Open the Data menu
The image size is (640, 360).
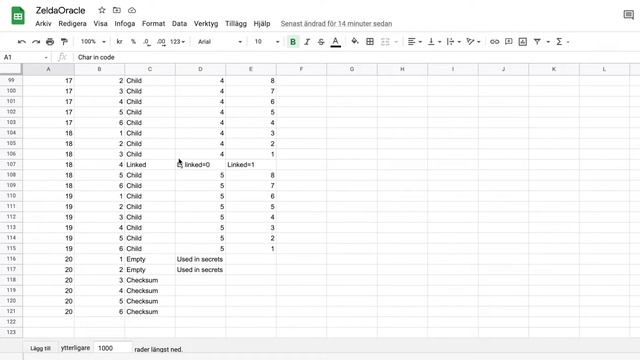(x=179, y=24)
